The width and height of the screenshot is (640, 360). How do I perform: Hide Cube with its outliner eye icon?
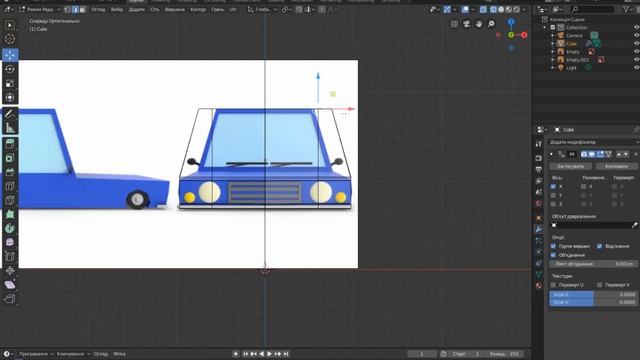(x=636, y=44)
